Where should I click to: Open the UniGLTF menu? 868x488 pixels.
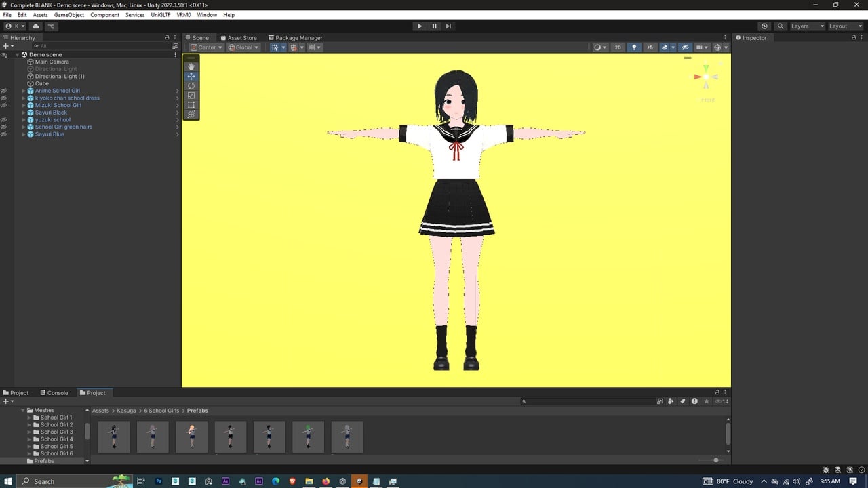pos(161,15)
